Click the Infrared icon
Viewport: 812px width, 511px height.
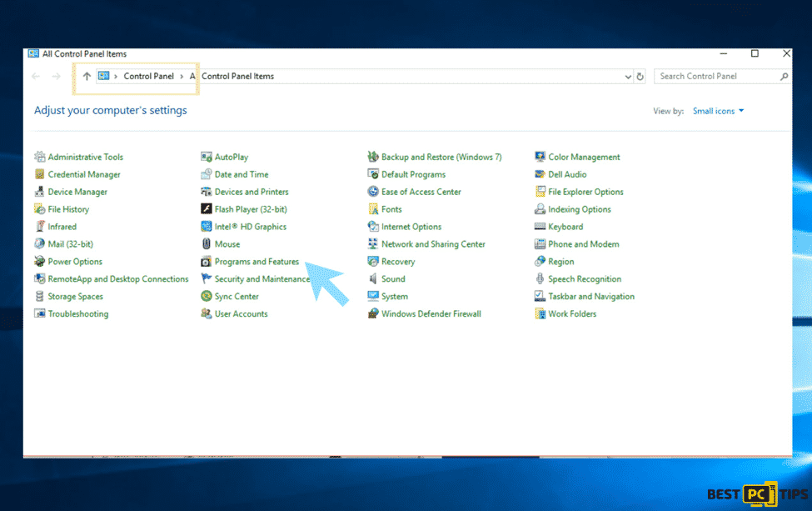click(x=39, y=227)
